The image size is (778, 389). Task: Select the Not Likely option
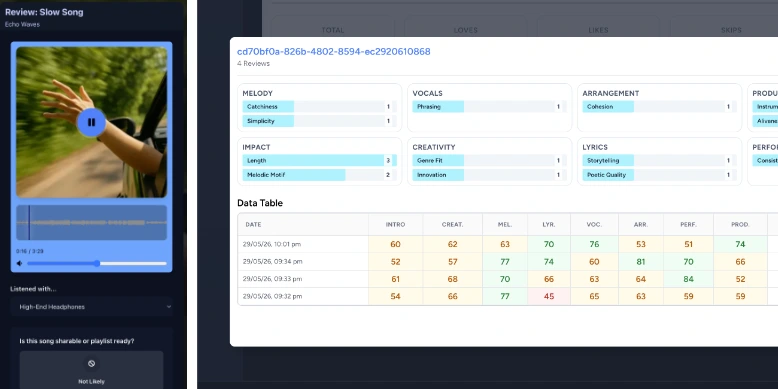click(91, 370)
